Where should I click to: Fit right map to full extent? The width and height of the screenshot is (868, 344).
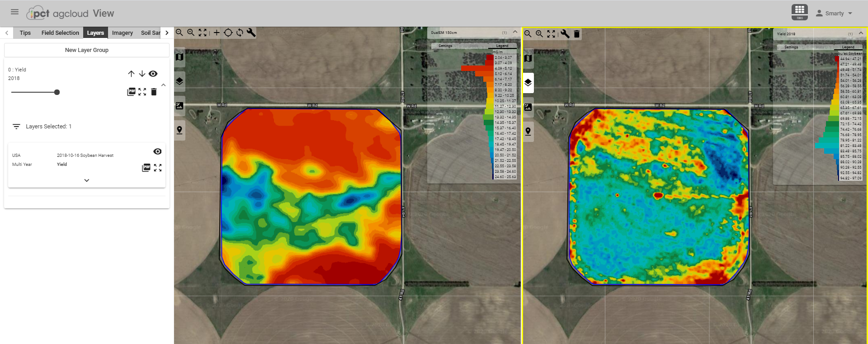tap(551, 34)
